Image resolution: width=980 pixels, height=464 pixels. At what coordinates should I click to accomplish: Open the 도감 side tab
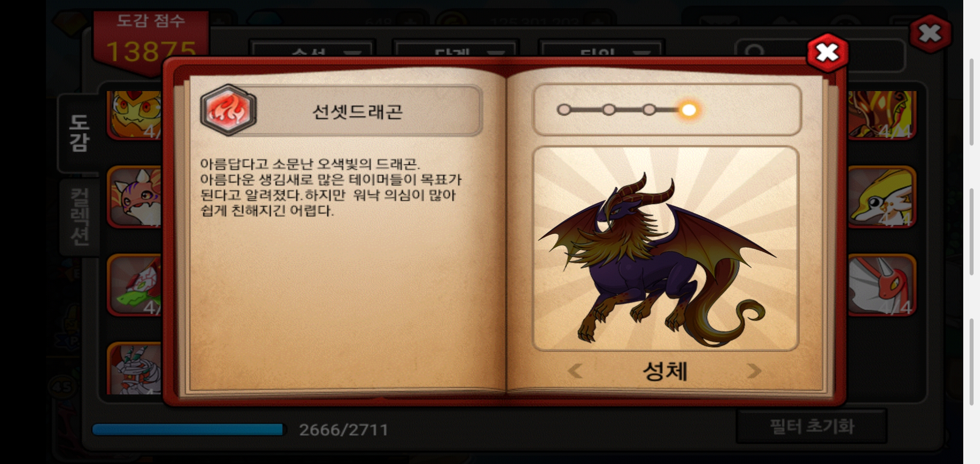point(79,133)
